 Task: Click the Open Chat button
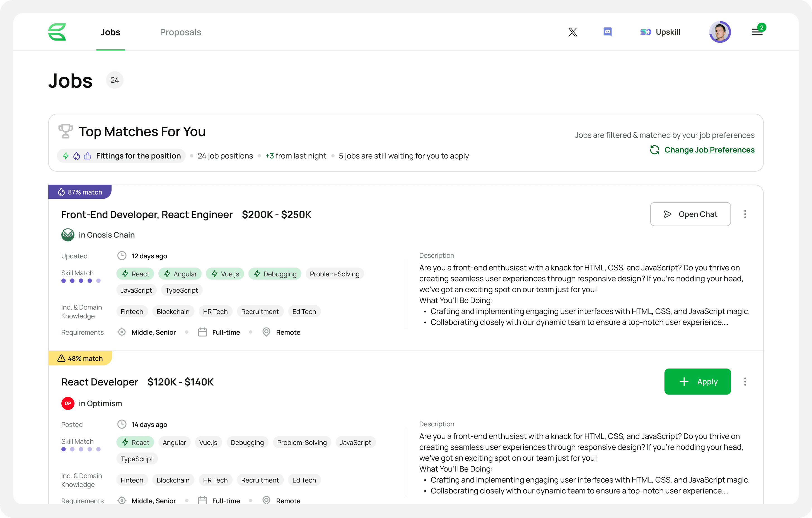tap(690, 214)
